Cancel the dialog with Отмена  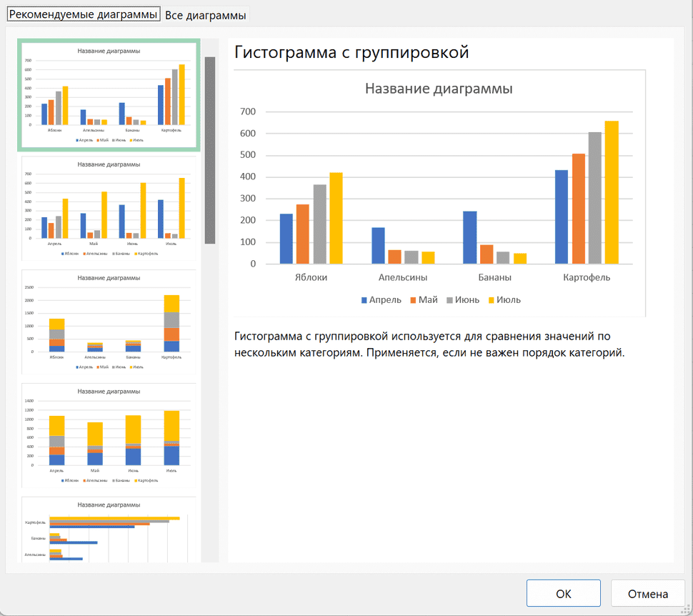(x=648, y=593)
